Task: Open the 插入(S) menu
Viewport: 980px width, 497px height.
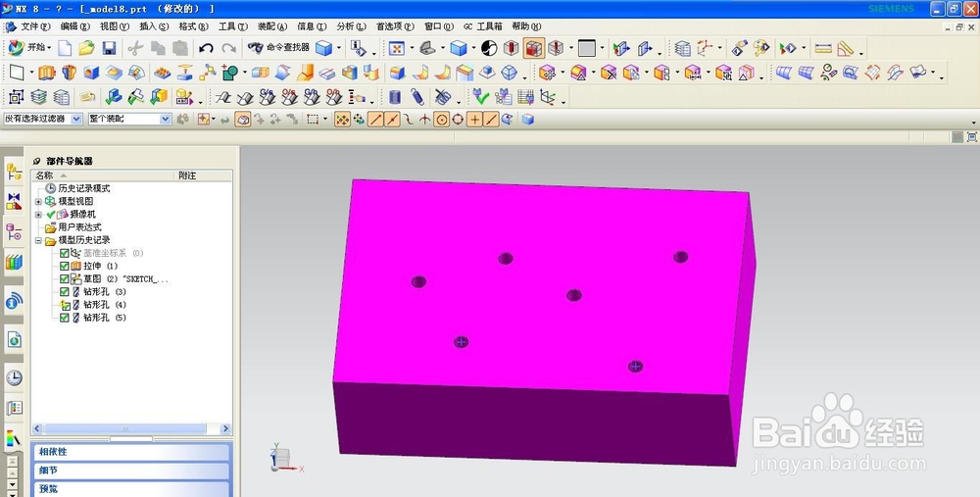Action: (154, 26)
